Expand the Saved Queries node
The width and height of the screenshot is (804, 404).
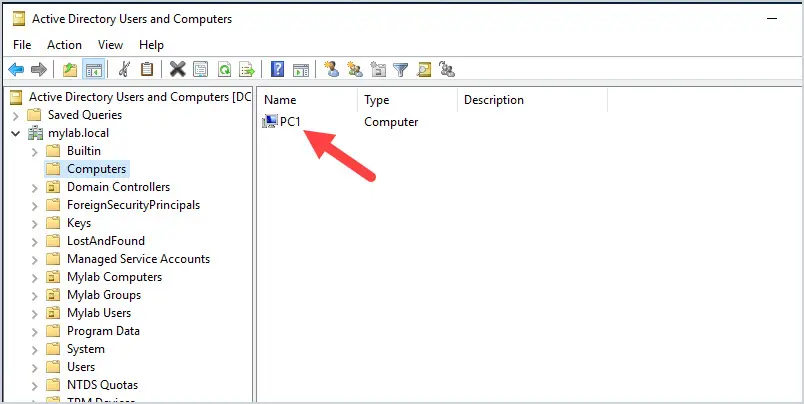tap(15, 115)
